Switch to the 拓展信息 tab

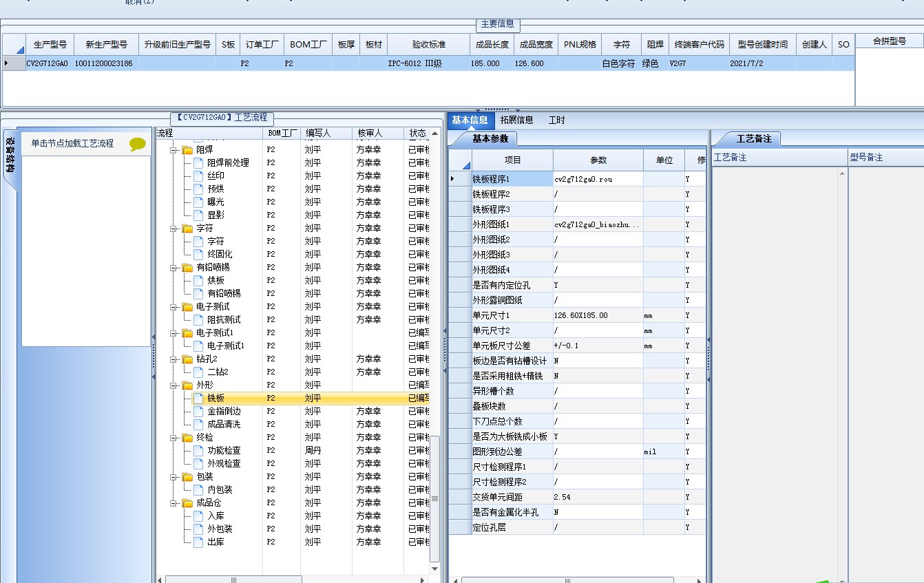(x=516, y=120)
